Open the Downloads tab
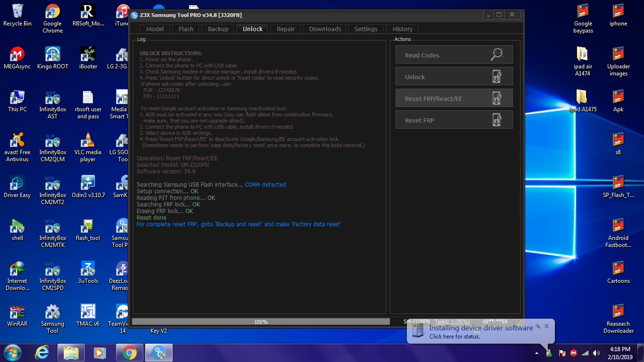This screenshot has height=362, width=644. [x=325, y=29]
